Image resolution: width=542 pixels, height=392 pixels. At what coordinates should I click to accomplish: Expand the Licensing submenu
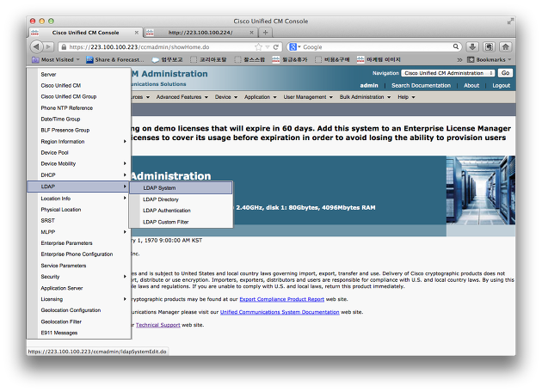(x=79, y=299)
